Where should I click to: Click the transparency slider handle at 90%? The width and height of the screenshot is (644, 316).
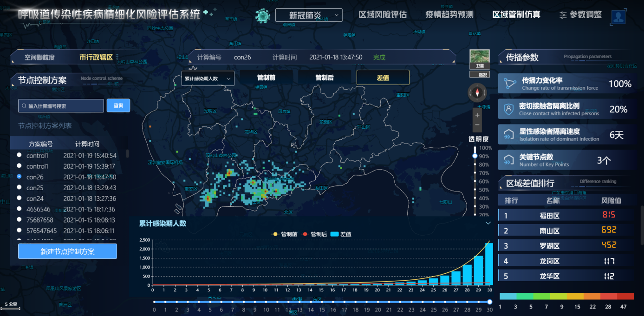[475, 155]
